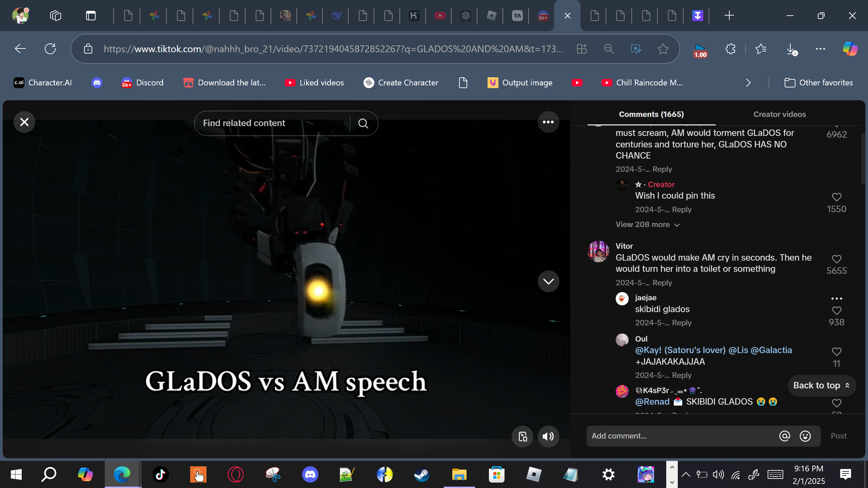
Task: Click Back to top button
Action: (821, 385)
